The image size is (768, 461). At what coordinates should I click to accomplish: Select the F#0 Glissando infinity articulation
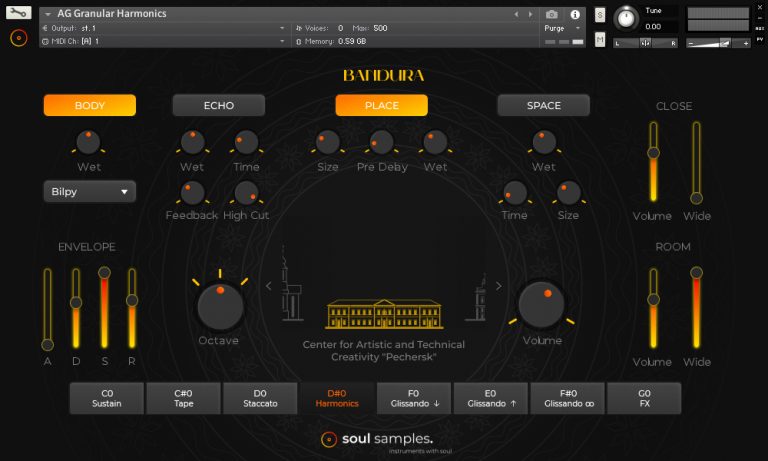click(568, 398)
